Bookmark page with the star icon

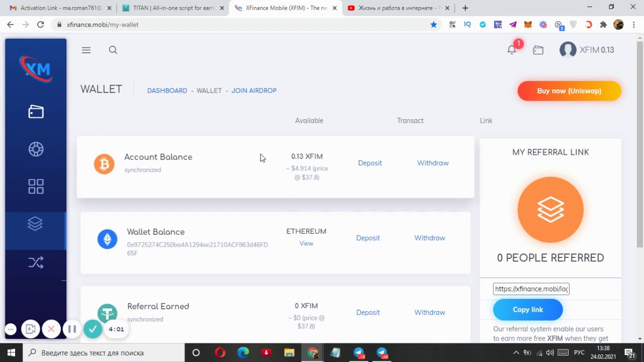click(433, 24)
